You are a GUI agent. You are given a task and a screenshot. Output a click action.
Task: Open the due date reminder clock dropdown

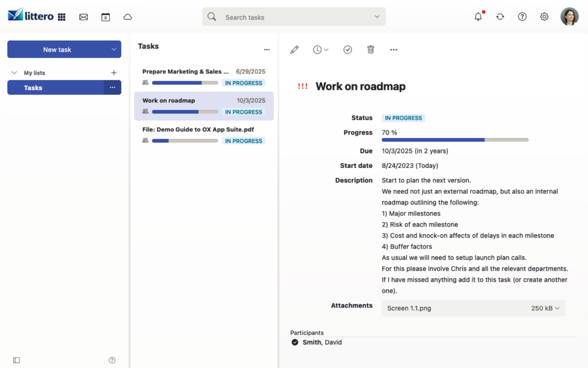pyautogui.click(x=320, y=50)
